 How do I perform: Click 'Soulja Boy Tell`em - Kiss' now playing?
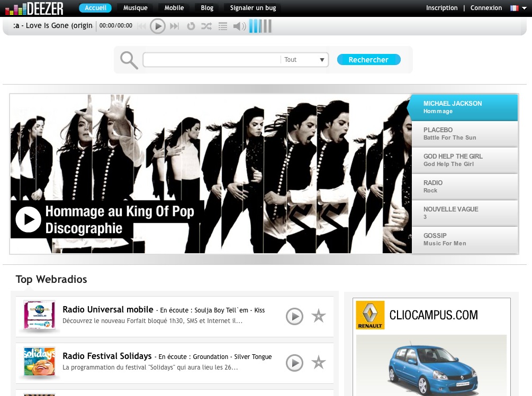click(x=230, y=310)
